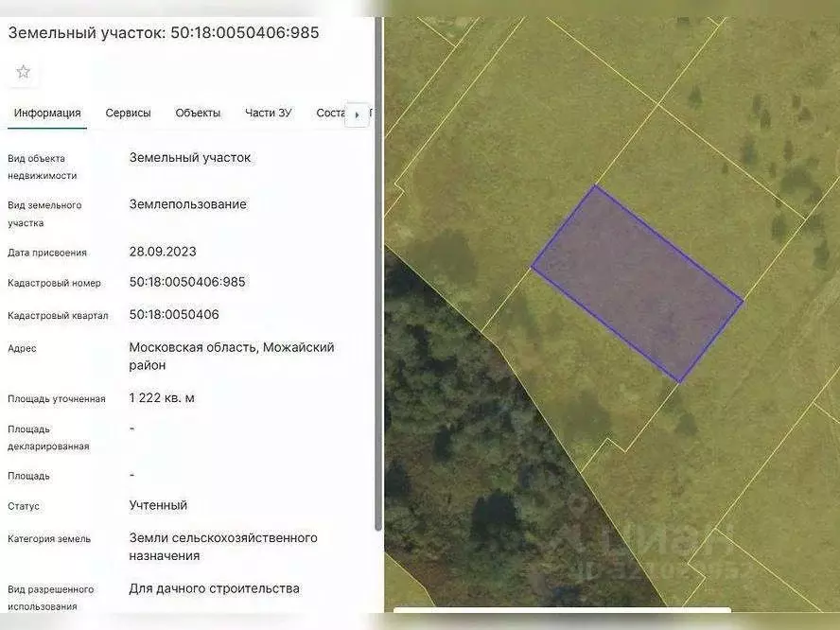Viewport: 840px width, 630px height.
Task: Select the highlighted purple parcel on map
Action: tap(638, 284)
